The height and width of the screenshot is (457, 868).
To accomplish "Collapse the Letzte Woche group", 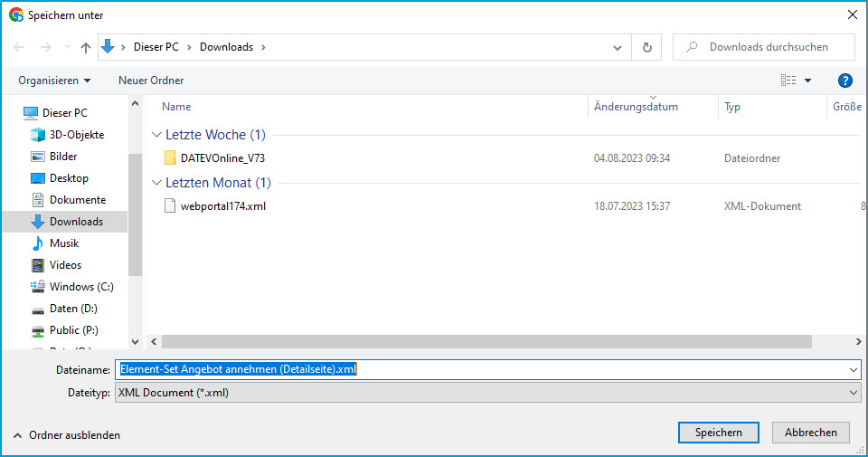I will pyautogui.click(x=157, y=135).
